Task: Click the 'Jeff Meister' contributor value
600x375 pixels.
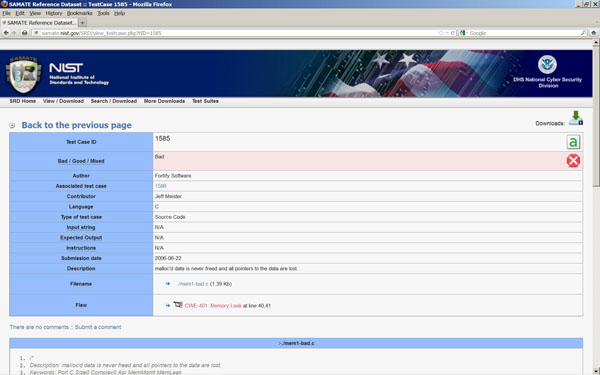Action: (x=168, y=196)
